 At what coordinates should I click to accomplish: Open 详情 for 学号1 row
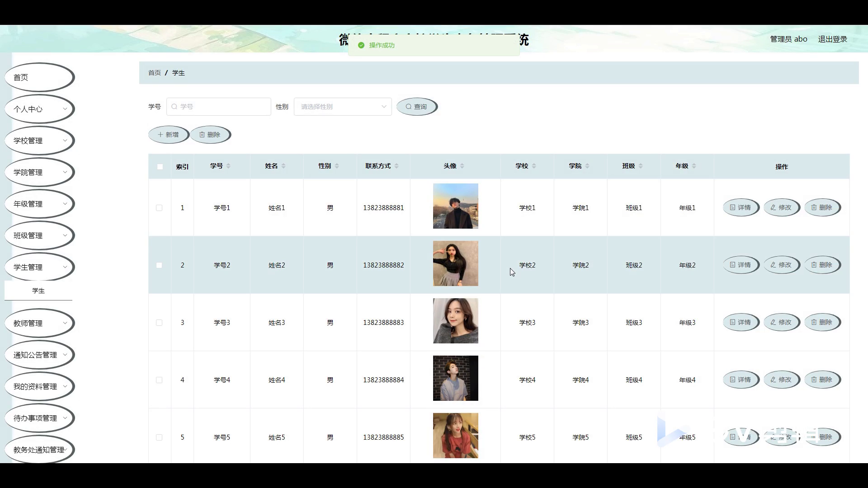(741, 208)
